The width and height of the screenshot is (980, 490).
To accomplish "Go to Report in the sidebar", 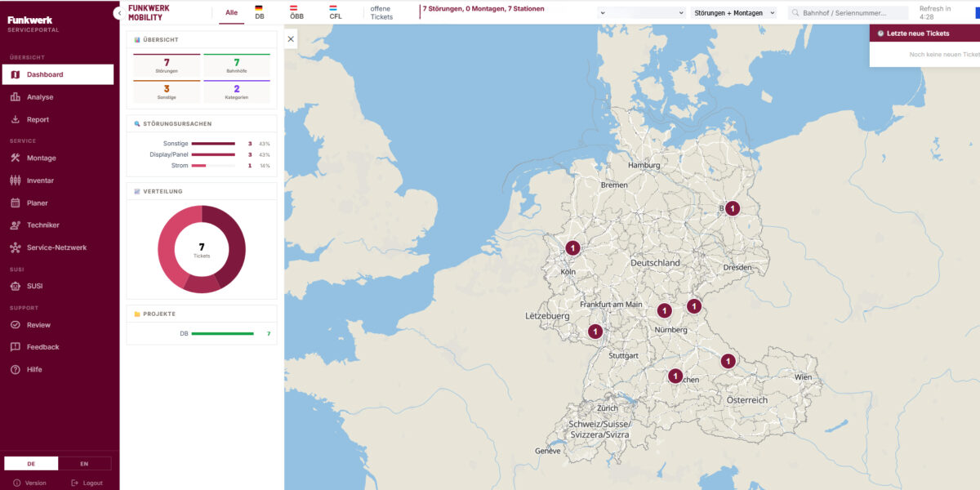I will coord(57,119).
